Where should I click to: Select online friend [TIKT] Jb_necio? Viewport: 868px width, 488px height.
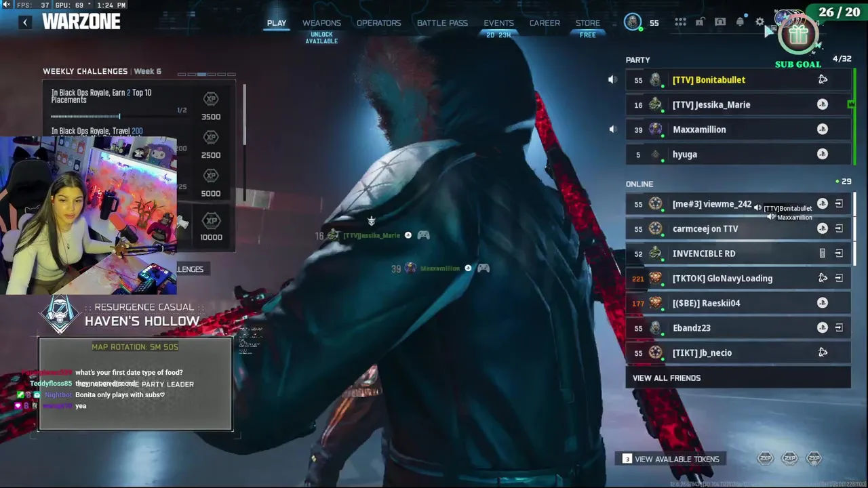coord(738,352)
